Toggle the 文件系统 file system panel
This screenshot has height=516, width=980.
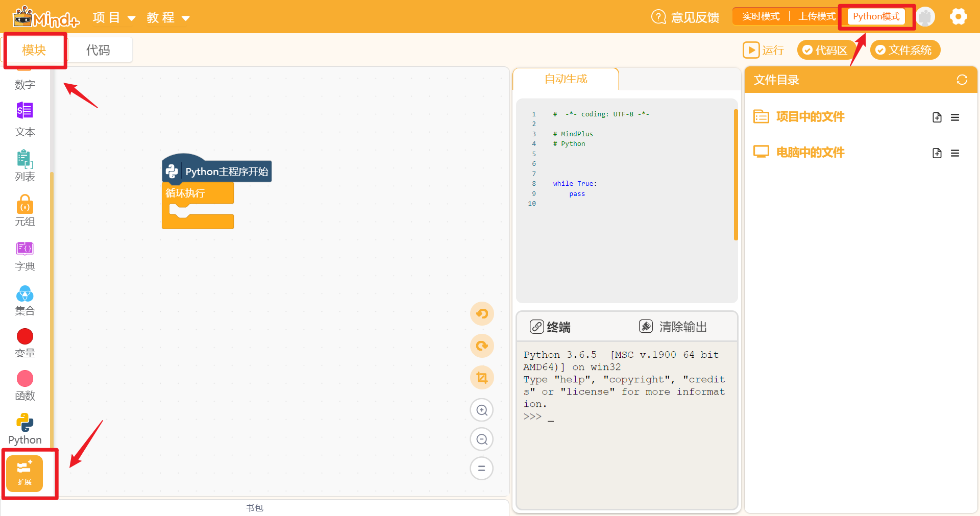pos(905,50)
